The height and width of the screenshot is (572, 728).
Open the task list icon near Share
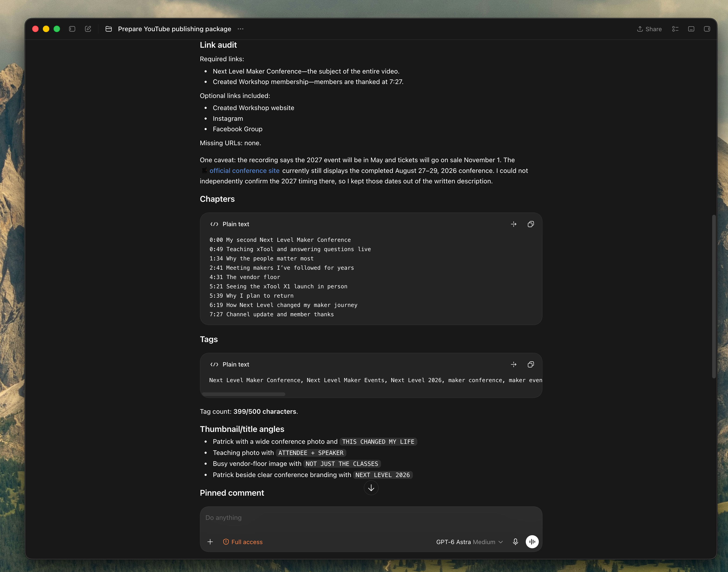pyautogui.click(x=675, y=29)
